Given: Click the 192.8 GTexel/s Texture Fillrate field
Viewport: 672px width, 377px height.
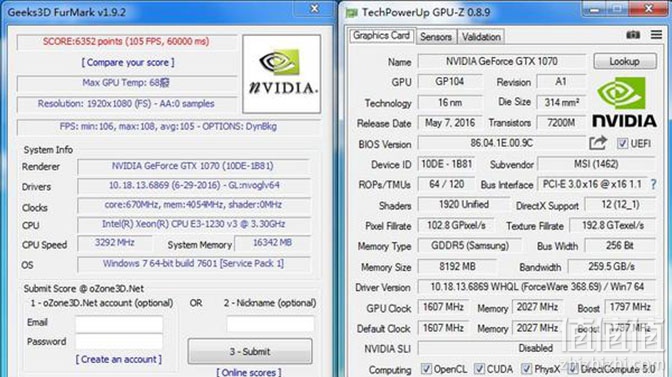Looking at the screenshot, I should click(612, 225).
